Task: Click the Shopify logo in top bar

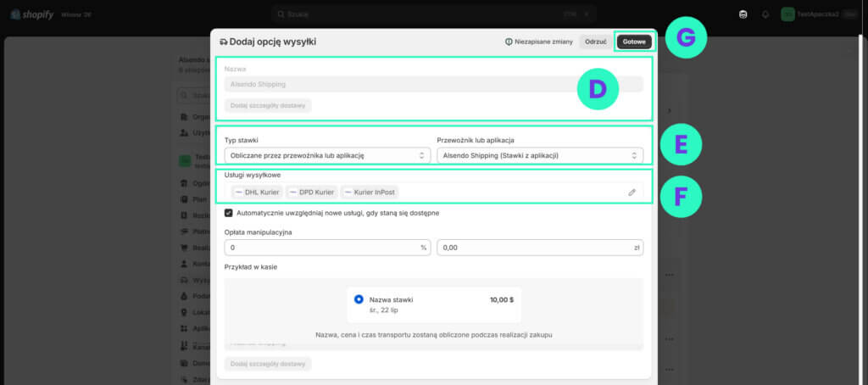Action: click(x=31, y=14)
